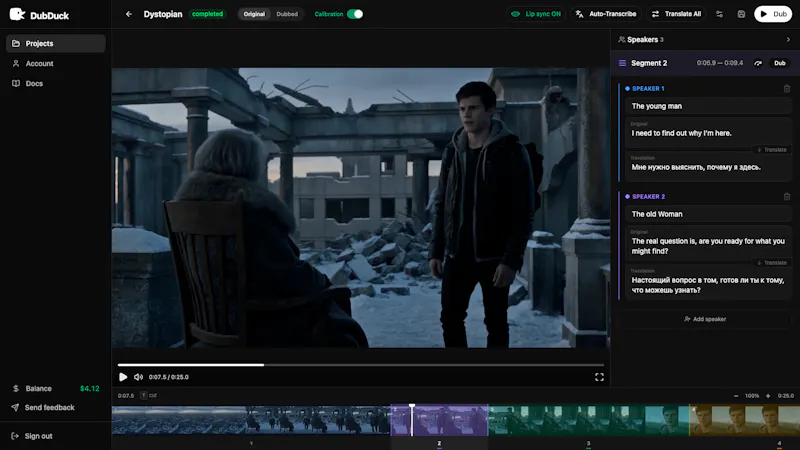Zoom in the timeline with plus icon

point(768,396)
